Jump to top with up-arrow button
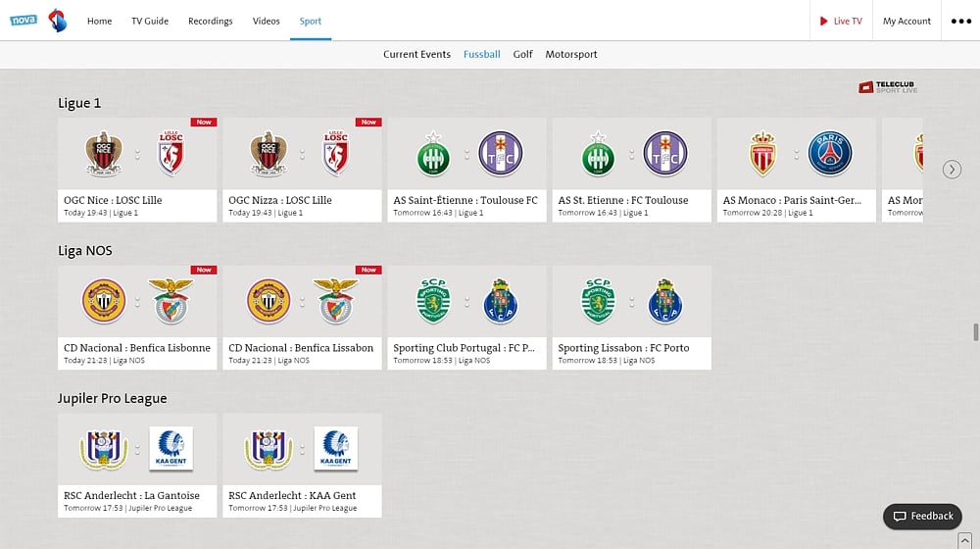This screenshot has height=549, width=980. [965, 539]
